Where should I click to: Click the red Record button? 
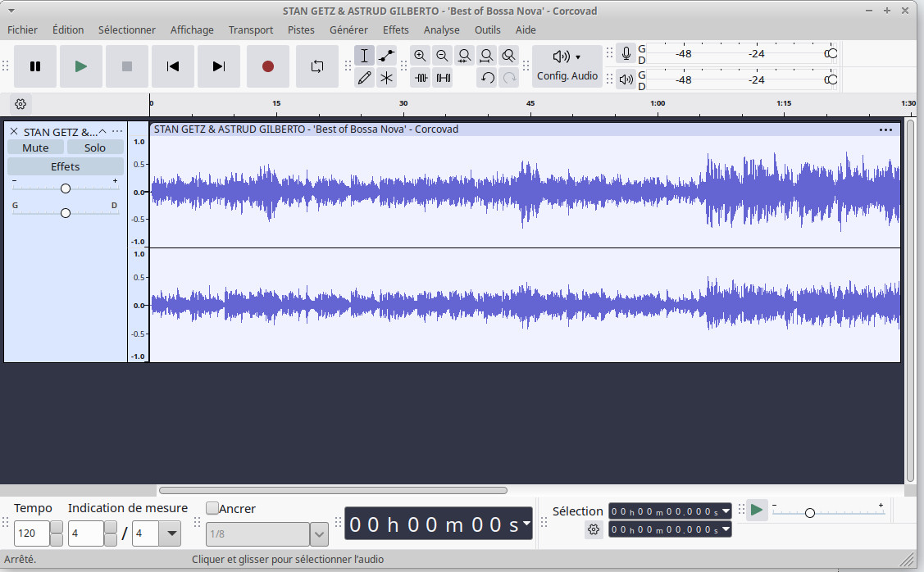pos(267,66)
